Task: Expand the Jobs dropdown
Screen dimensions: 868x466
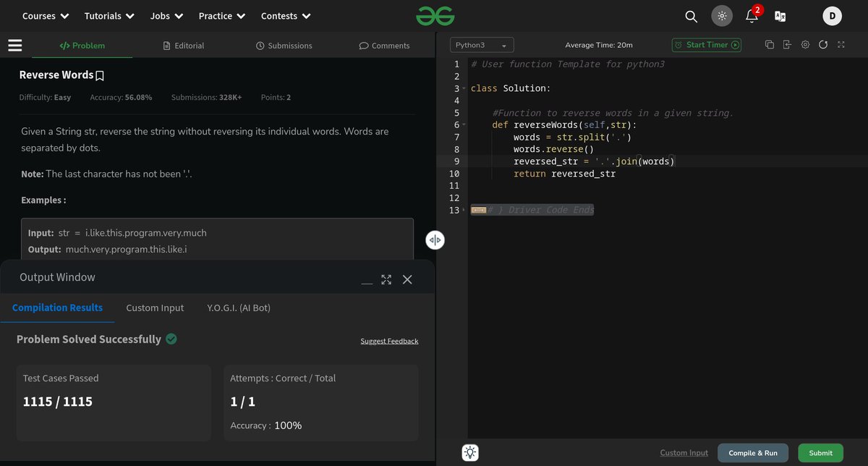Action: [x=166, y=15]
